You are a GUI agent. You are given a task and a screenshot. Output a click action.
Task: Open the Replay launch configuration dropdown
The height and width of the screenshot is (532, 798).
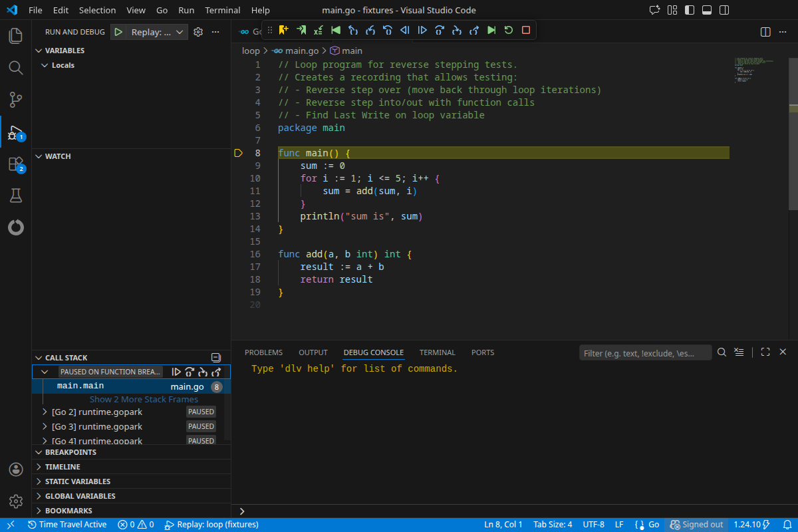(158, 32)
